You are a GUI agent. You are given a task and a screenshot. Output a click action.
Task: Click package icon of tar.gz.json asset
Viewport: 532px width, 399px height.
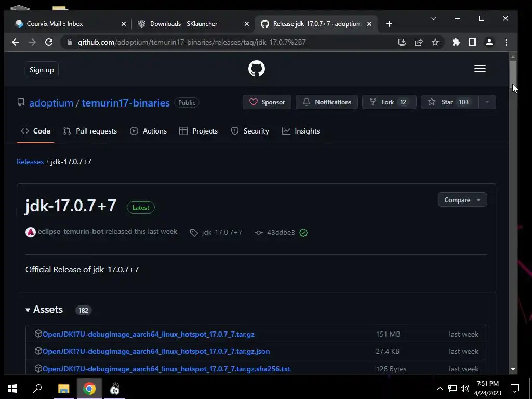click(38, 351)
